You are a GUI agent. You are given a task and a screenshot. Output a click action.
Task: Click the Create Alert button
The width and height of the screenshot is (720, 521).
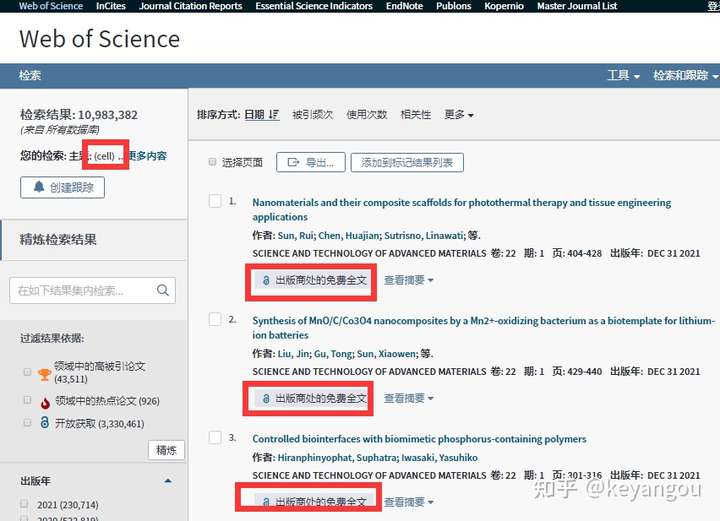tap(62, 187)
